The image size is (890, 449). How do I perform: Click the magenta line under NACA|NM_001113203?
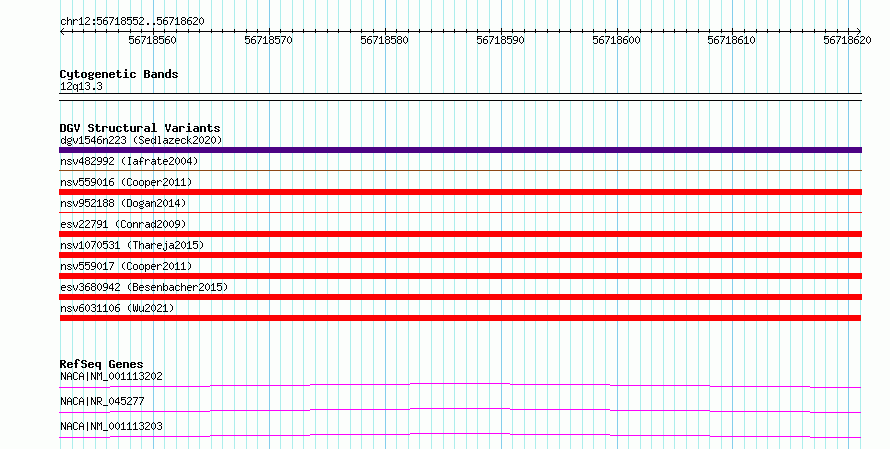[x=460, y=435]
